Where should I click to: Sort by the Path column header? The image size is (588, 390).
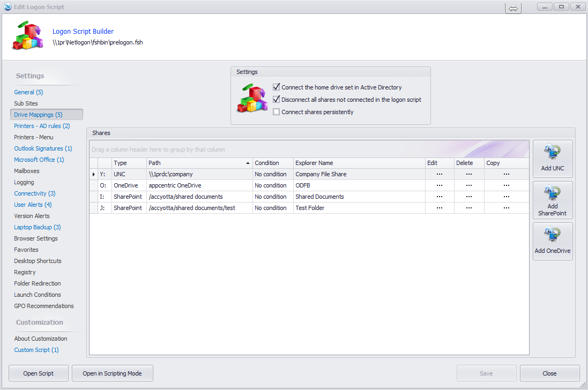click(198, 163)
